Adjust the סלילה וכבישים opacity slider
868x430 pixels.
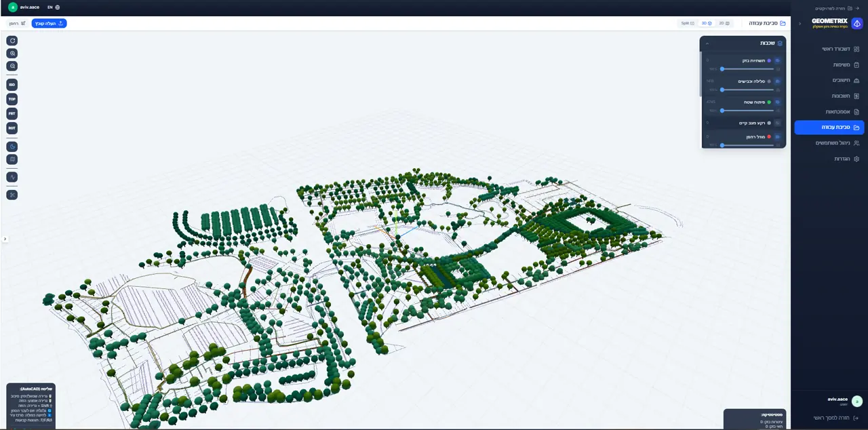(x=747, y=90)
